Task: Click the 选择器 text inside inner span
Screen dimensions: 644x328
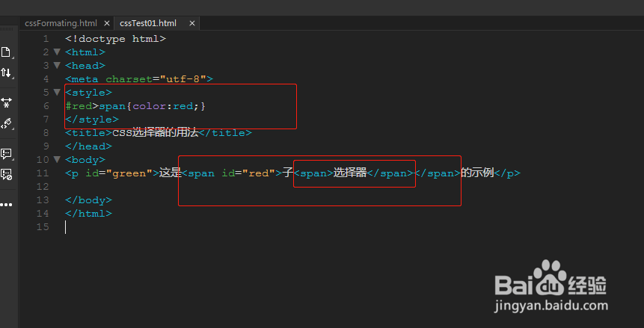Action: pyautogui.click(x=349, y=173)
